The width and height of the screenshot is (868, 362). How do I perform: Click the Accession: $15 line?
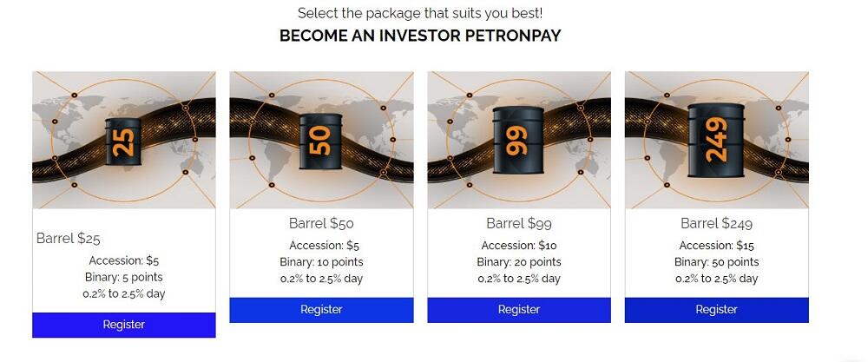[717, 246]
